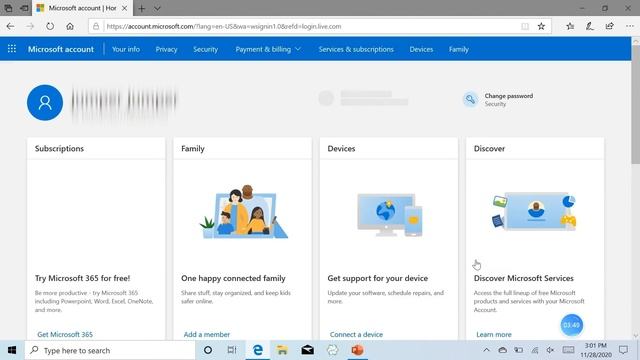Open Cortana circle on taskbar

point(208,350)
